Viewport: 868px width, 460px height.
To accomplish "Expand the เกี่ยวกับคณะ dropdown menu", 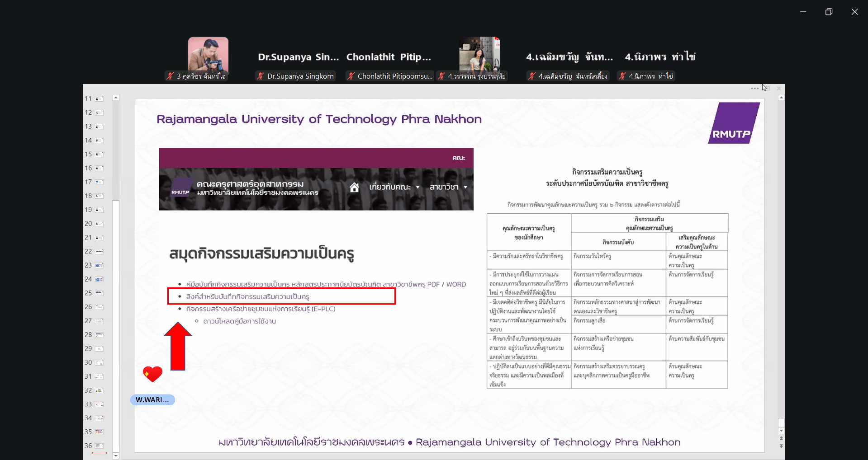I will coord(394,187).
